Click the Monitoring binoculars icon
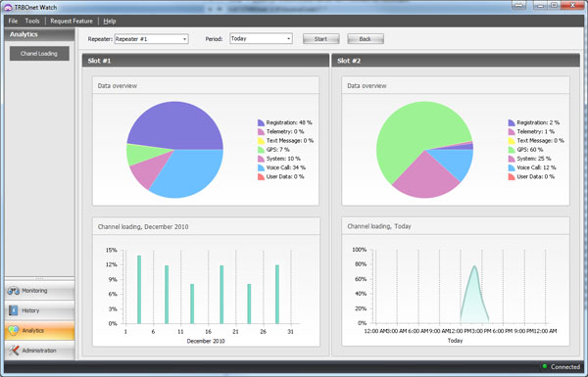This screenshot has height=377, width=588. tap(14, 291)
